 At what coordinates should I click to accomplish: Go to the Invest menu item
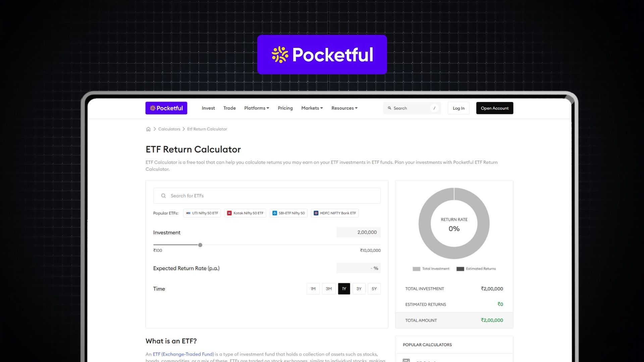coord(208,108)
